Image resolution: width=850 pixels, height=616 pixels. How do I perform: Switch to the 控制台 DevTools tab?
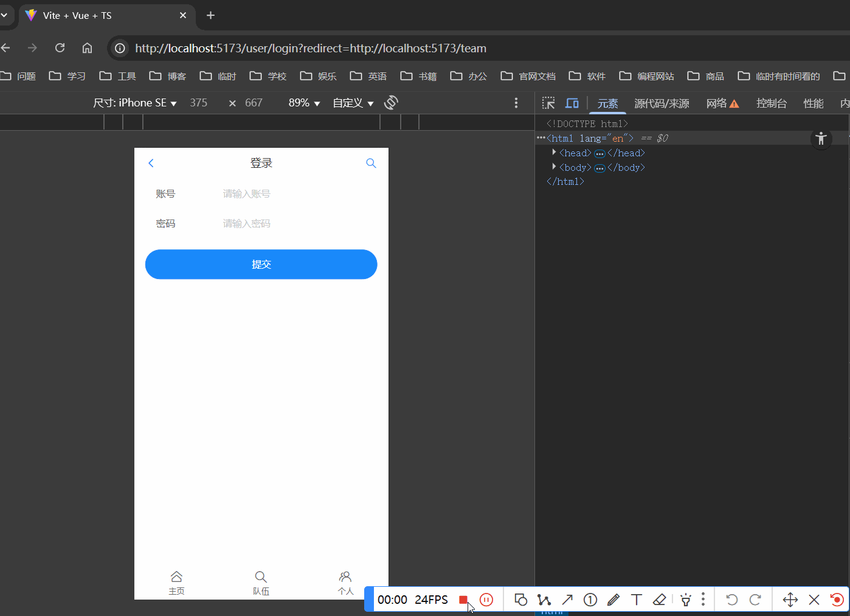tap(771, 103)
